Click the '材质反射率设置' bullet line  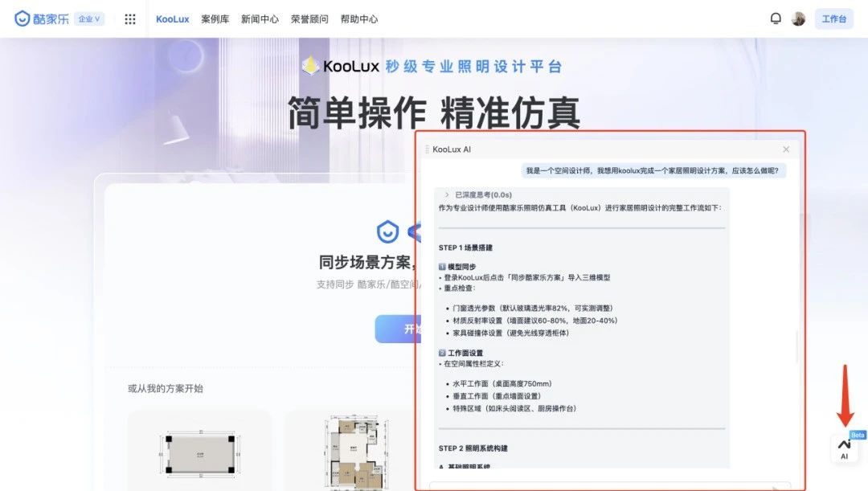click(x=534, y=321)
